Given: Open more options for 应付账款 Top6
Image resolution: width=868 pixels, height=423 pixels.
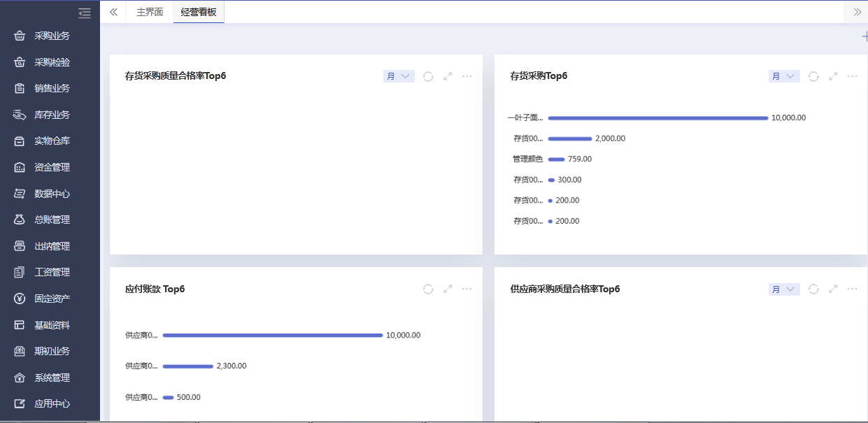Looking at the screenshot, I should (467, 289).
